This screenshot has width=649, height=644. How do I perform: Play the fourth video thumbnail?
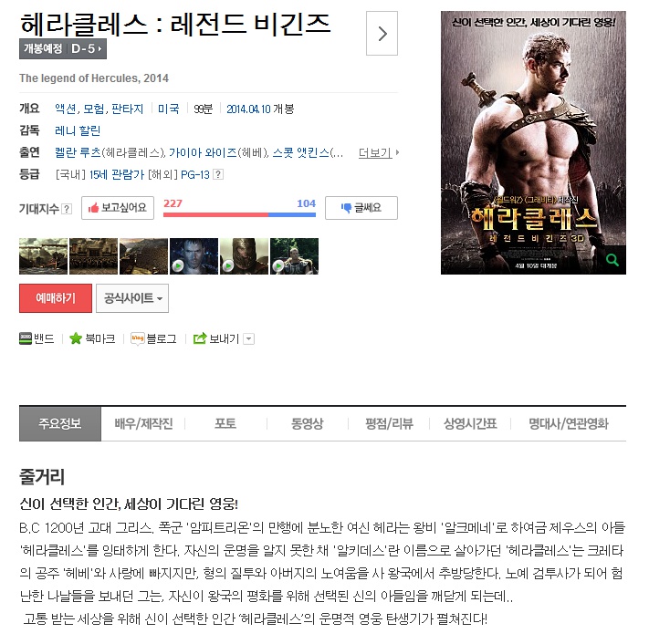(x=194, y=256)
